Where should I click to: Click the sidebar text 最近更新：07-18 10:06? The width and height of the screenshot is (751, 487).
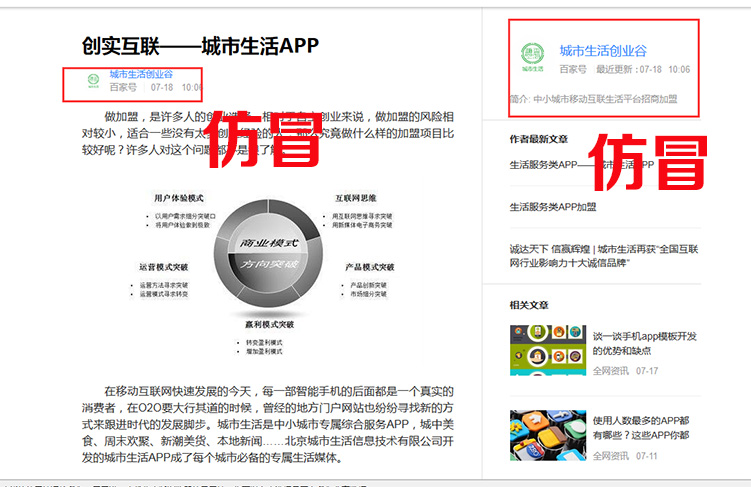click(x=643, y=69)
